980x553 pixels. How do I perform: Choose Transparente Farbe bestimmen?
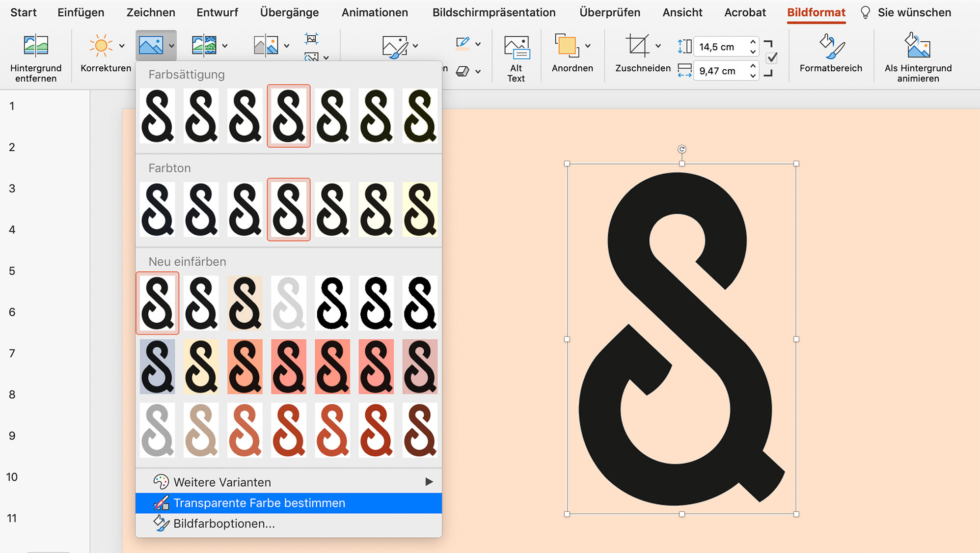(x=289, y=503)
